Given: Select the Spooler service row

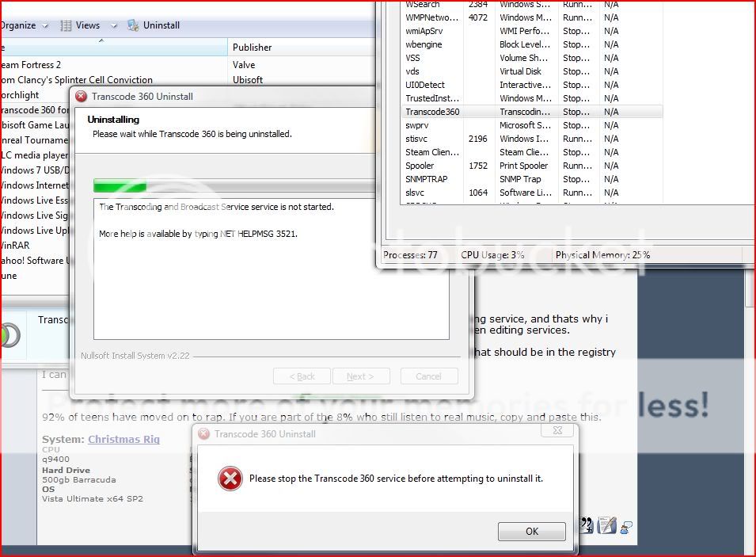Looking at the screenshot, I should click(532, 166).
